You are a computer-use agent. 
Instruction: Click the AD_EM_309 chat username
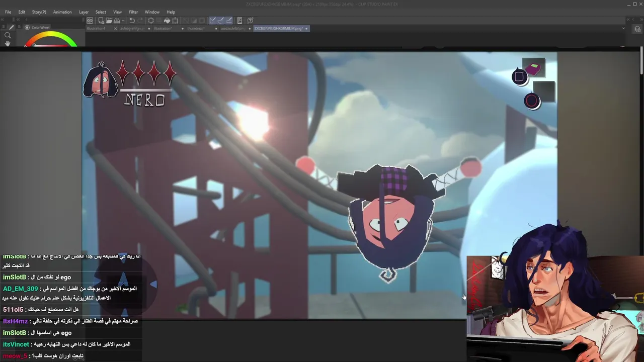(21, 289)
